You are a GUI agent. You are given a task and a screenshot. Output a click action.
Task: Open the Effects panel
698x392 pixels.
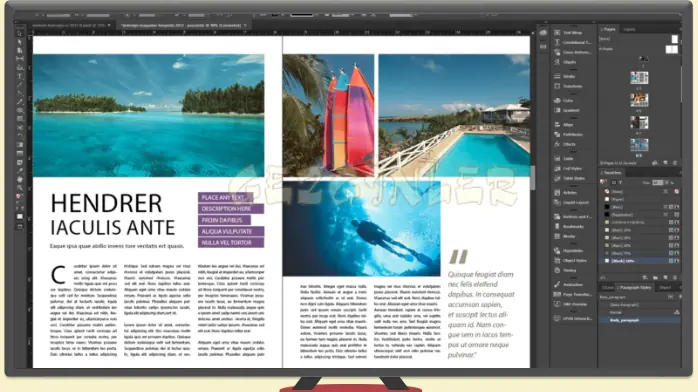[565, 144]
